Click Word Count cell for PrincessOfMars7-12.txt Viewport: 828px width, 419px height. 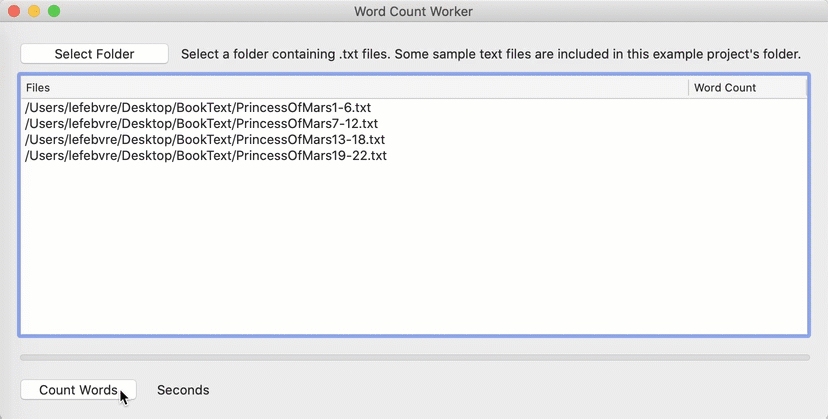[x=748, y=124]
